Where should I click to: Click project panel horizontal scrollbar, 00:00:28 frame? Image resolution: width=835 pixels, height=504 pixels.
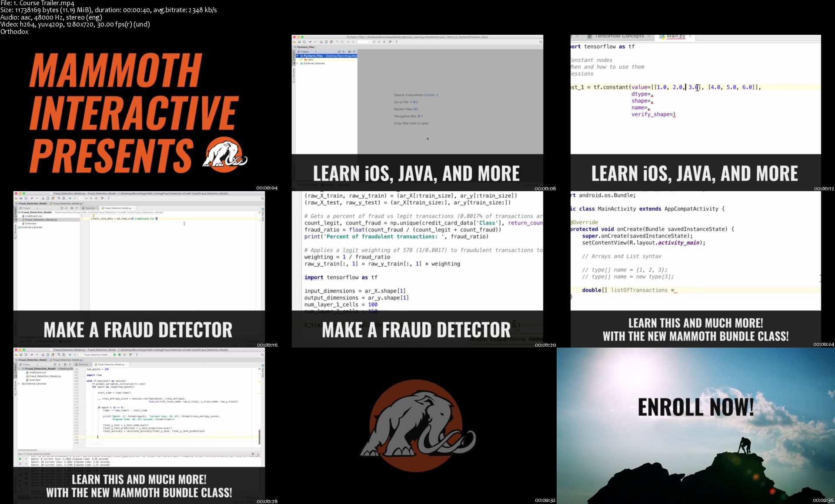click(28, 450)
